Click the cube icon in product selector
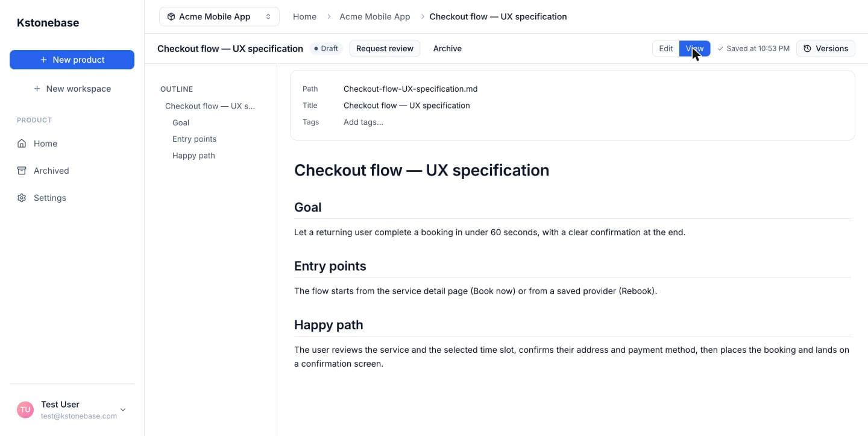 [x=171, y=17]
